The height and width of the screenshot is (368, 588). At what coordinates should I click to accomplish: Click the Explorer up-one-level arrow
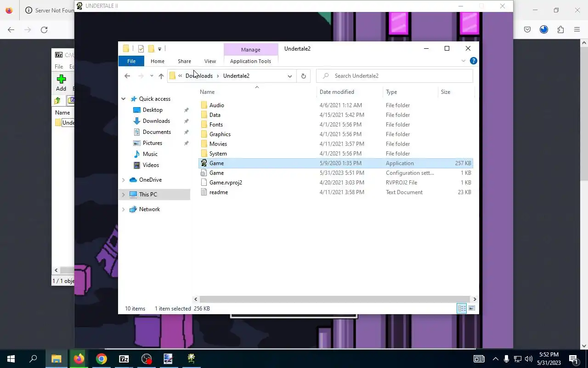click(161, 76)
